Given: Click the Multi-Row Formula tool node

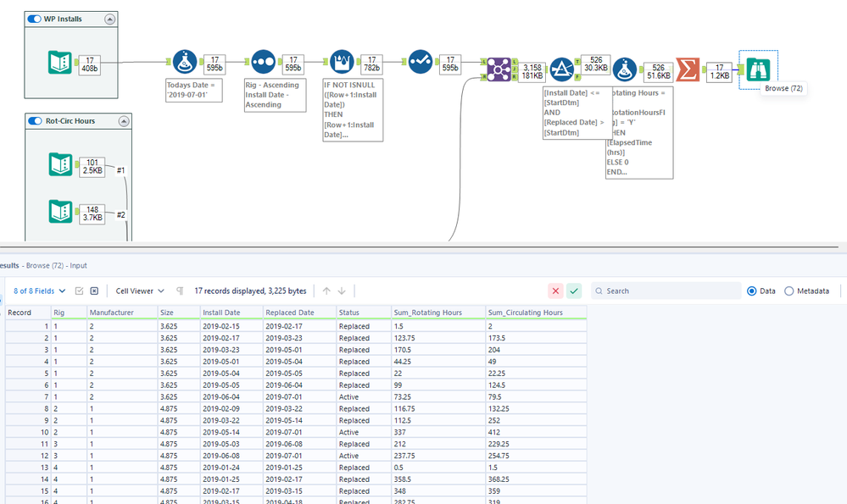Looking at the screenshot, I should pos(342,63).
